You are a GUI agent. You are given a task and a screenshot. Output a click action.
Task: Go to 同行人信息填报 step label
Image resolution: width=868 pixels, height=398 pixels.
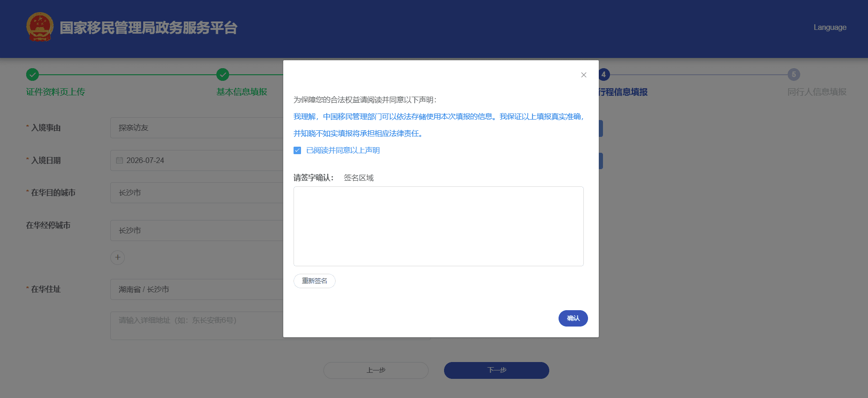[x=817, y=92]
